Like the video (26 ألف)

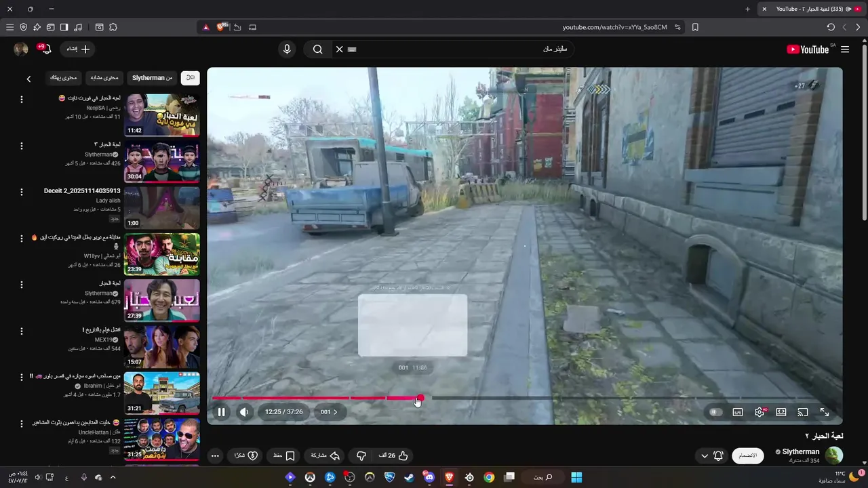pos(394,456)
